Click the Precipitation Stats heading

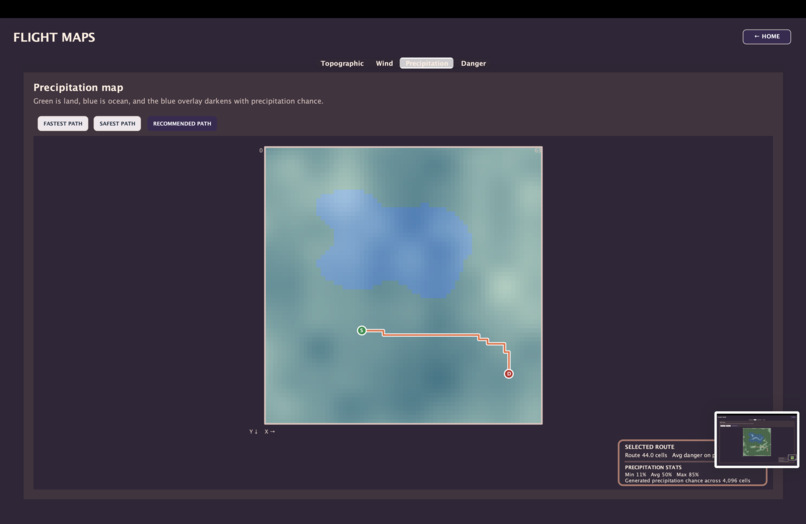653,467
